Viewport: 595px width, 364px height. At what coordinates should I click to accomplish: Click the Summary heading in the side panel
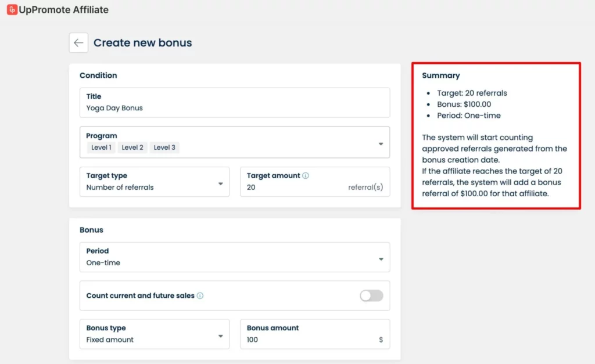[x=440, y=75]
